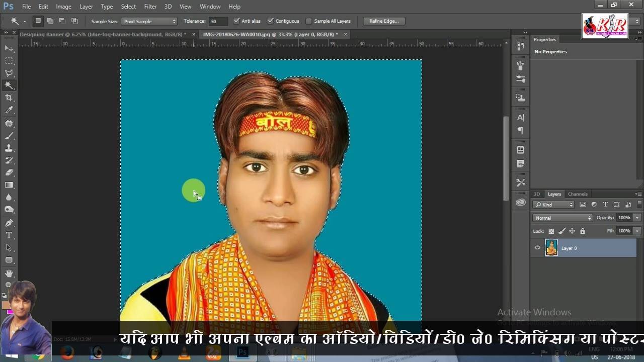Open the Opacity slider dropdown arrow
Viewport: 644px width, 362px height.
click(x=637, y=218)
